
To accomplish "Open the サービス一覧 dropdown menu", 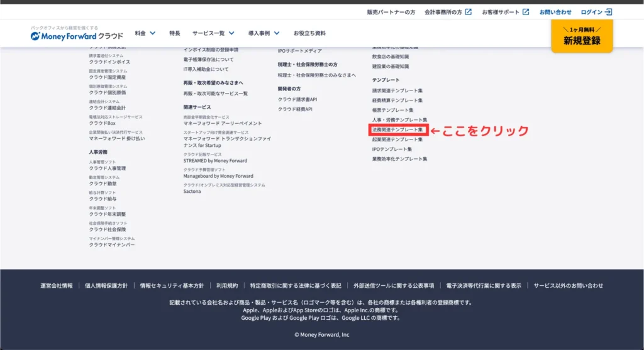I will [x=213, y=33].
